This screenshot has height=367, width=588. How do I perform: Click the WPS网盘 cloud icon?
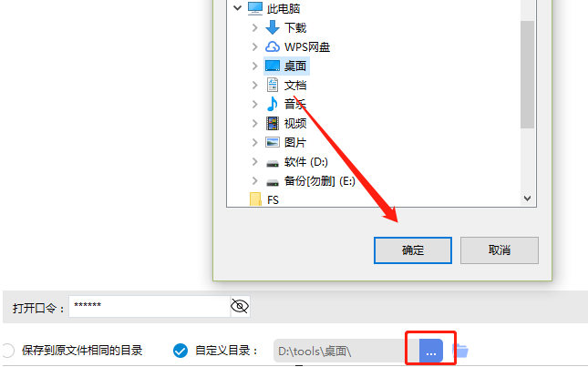(273, 46)
